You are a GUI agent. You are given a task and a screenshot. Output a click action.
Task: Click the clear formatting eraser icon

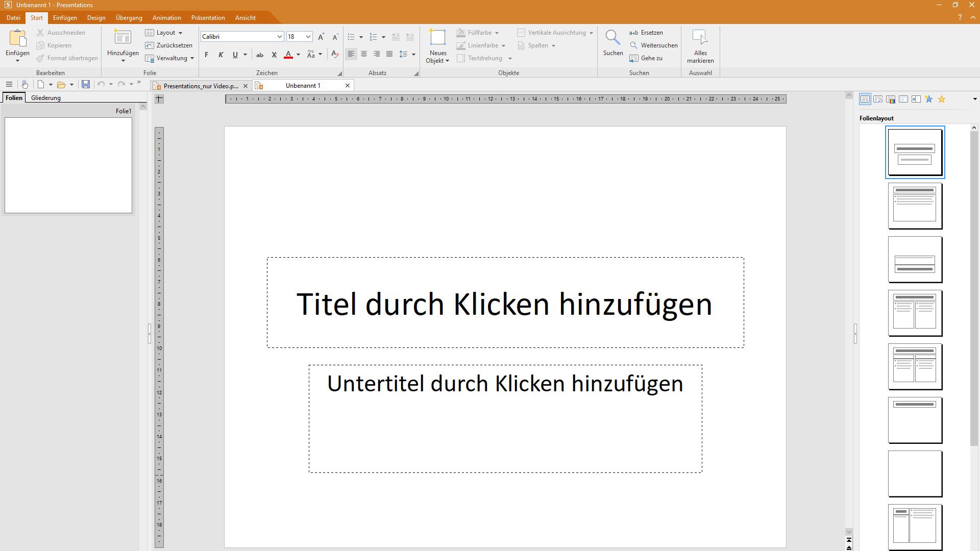[335, 54]
